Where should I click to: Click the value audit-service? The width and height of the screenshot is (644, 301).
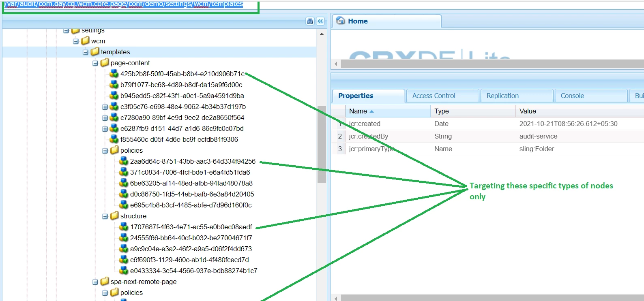(x=538, y=136)
